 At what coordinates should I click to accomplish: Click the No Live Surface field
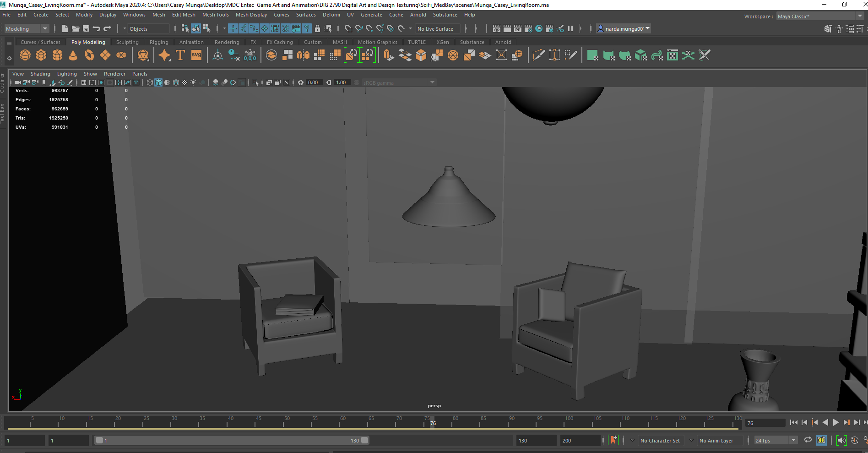[438, 28]
